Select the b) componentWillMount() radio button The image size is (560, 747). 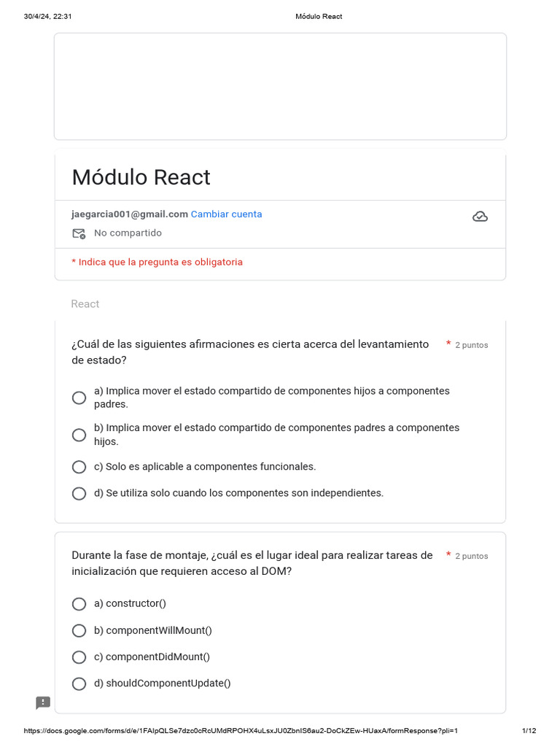pyautogui.click(x=79, y=631)
